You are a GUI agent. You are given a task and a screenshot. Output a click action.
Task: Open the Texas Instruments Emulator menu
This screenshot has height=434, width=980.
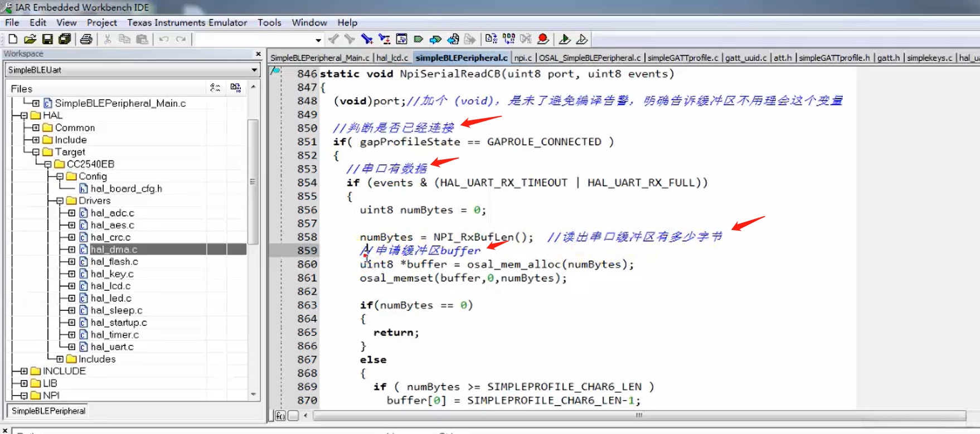187,22
